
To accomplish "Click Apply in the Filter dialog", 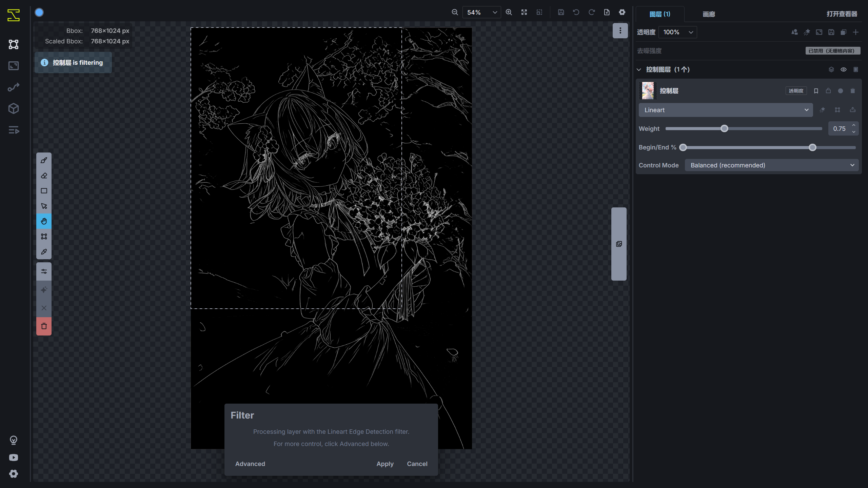I will click(385, 464).
